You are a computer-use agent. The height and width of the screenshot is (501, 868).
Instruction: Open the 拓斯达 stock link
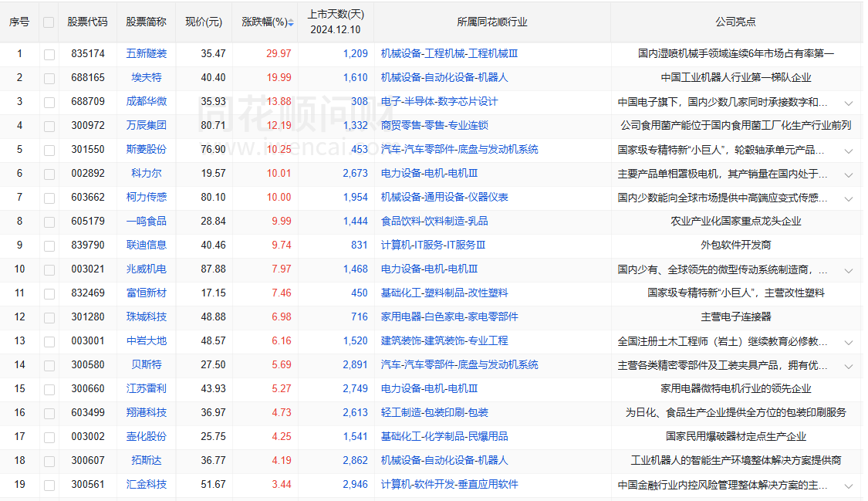pos(146,460)
